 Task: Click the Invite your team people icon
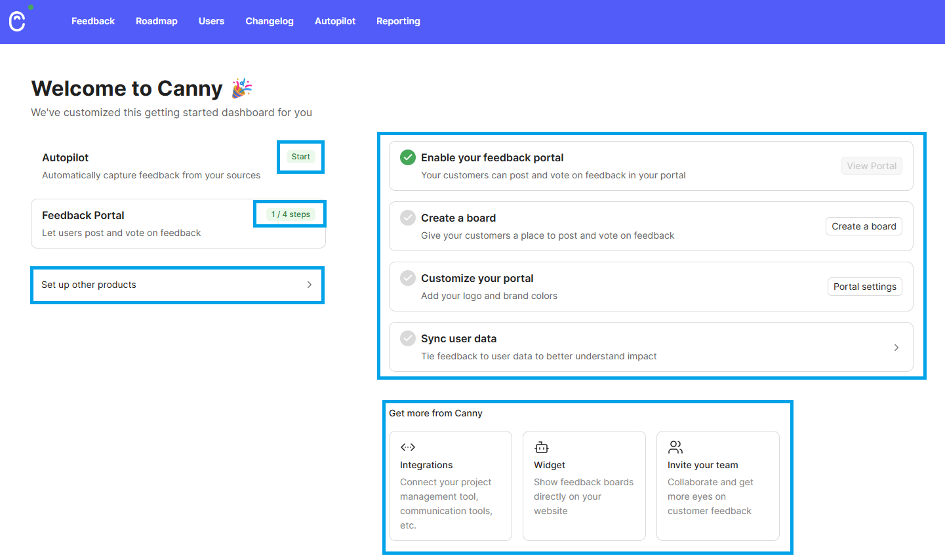[x=675, y=447]
